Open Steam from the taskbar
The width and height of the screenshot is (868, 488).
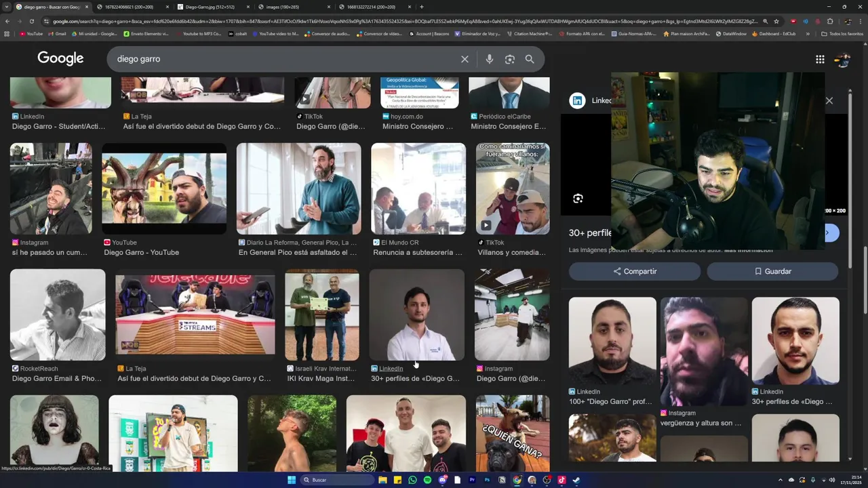[576, 480]
